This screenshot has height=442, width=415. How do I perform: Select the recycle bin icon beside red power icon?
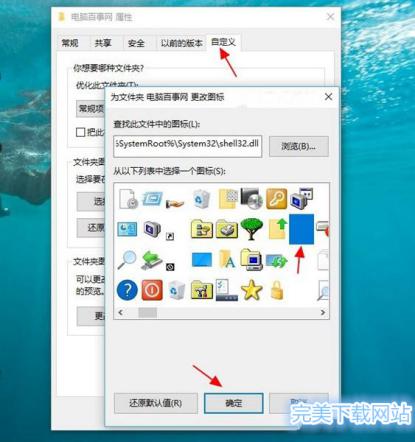coord(176,290)
